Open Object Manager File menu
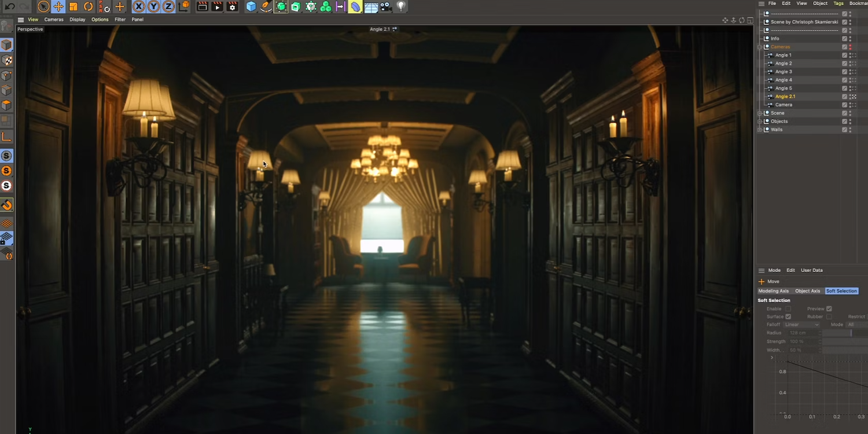868x434 pixels. pos(772,3)
